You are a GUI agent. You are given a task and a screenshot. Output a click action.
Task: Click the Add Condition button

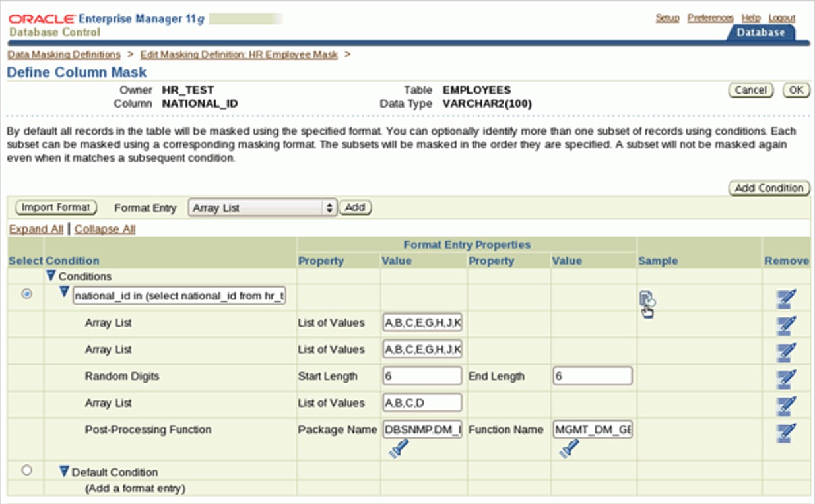pos(769,188)
